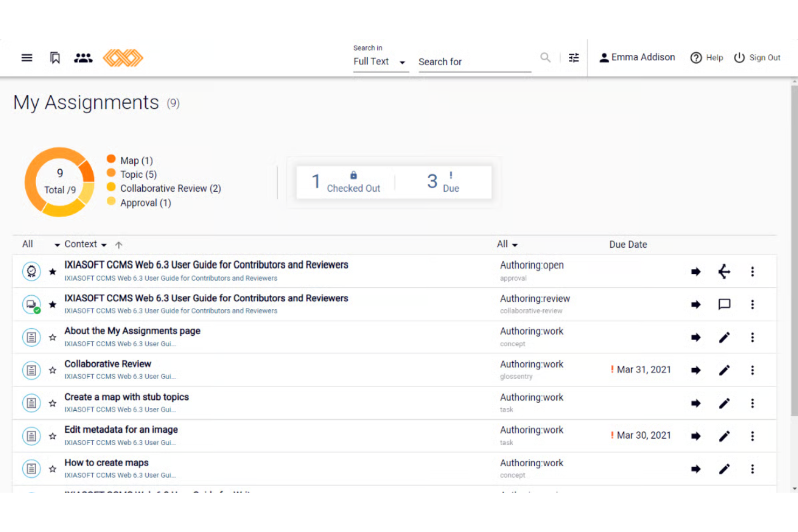Filter by Approval (1) legend entry

[x=139, y=203]
